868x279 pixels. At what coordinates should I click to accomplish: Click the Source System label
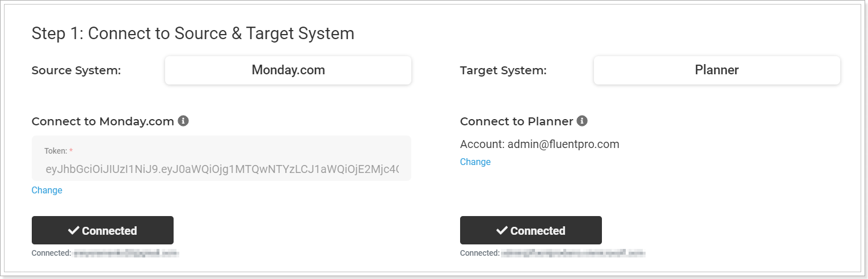click(77, 70)
